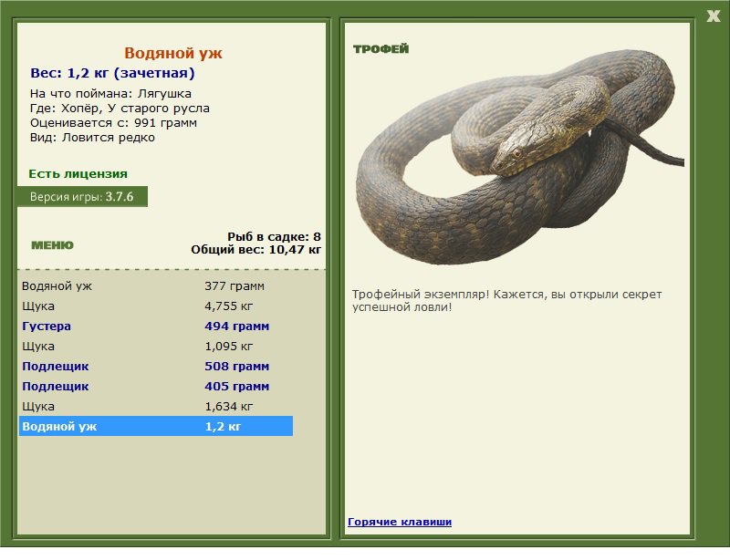
Task: Click the Есть лицензия text
Action: [78, 173]
